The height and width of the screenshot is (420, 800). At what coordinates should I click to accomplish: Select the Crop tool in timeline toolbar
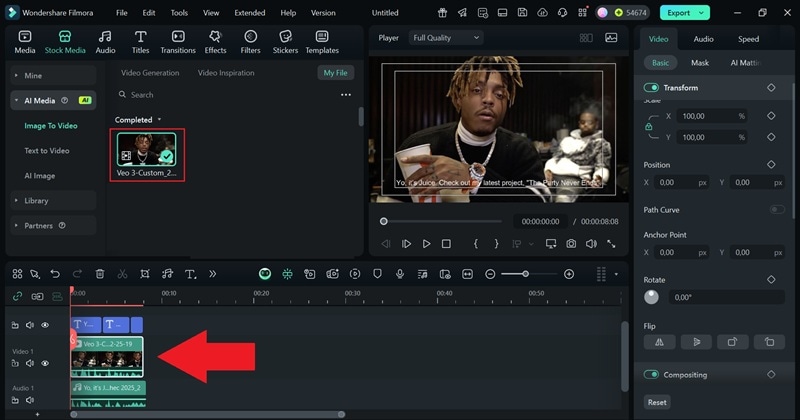tap(145, 274)
